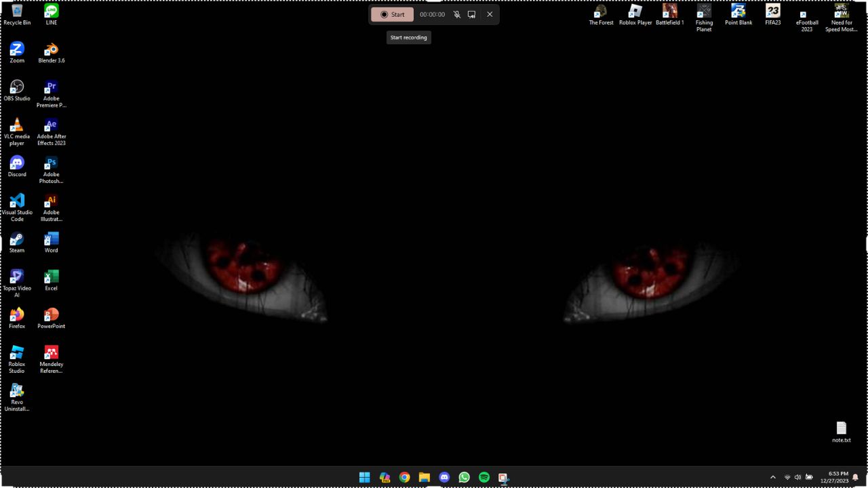The image size is (868, 488).
Task: Open Visual Studio Code
Action: click(x=16, y=200)
